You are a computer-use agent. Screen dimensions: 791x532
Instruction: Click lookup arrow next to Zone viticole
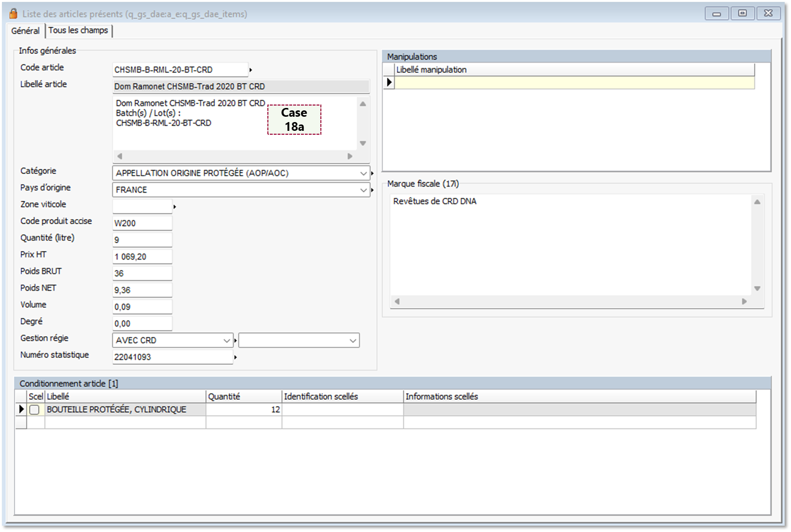[x=175, y=207]
